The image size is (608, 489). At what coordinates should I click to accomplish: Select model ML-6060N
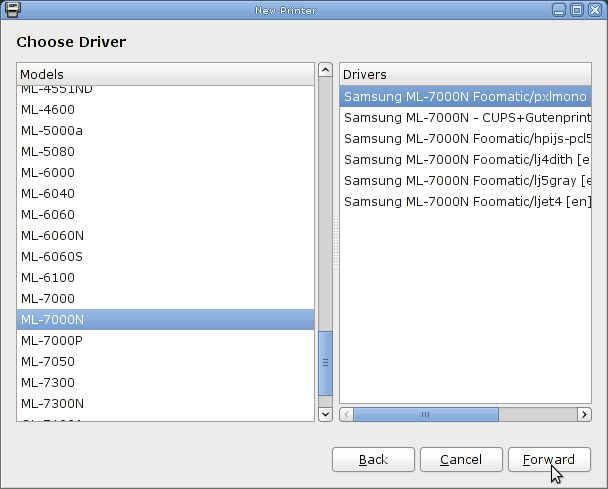(x=166, y=235)
